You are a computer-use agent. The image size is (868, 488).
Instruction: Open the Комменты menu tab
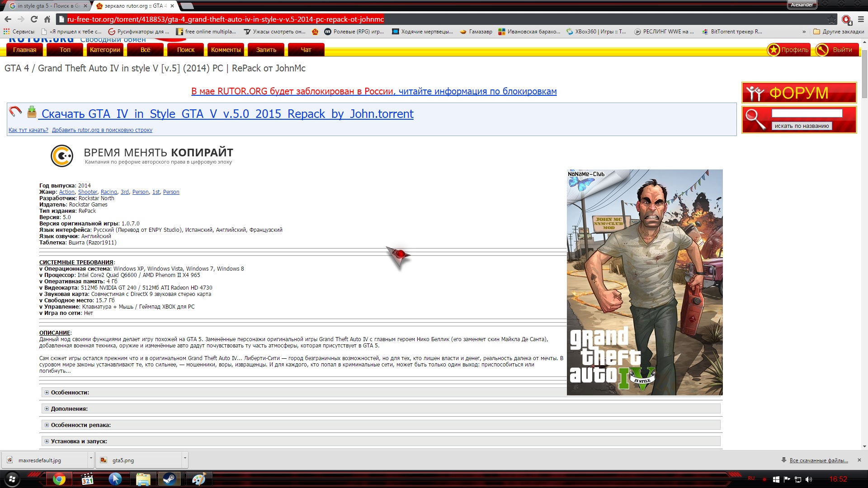pyautogui.click(x=226, y=50)
